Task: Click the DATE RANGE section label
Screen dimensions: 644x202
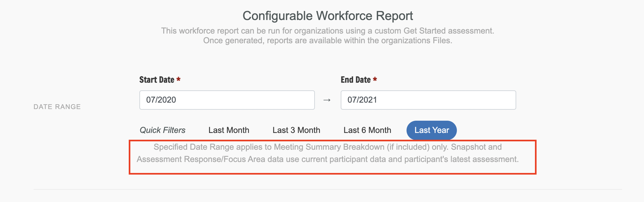Action: [57, 107]
